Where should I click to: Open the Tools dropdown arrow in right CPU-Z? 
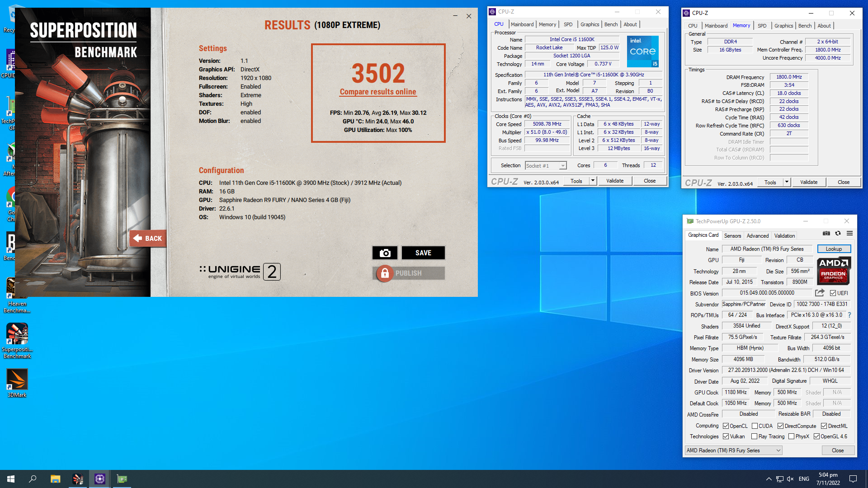coord(787,182)
